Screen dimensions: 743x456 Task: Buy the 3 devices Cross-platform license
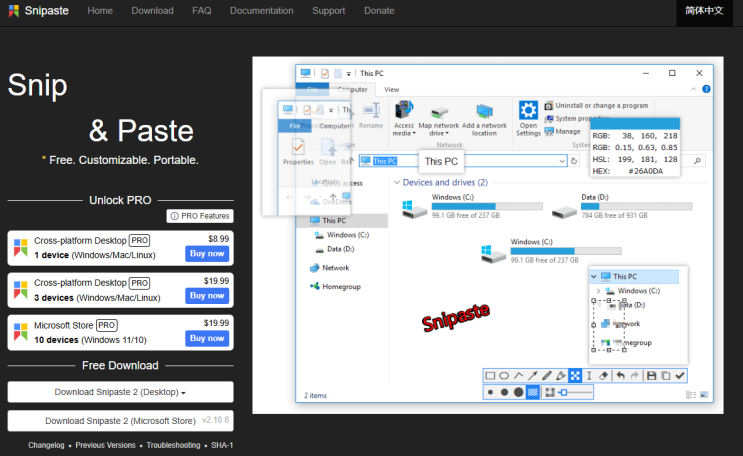207,296
